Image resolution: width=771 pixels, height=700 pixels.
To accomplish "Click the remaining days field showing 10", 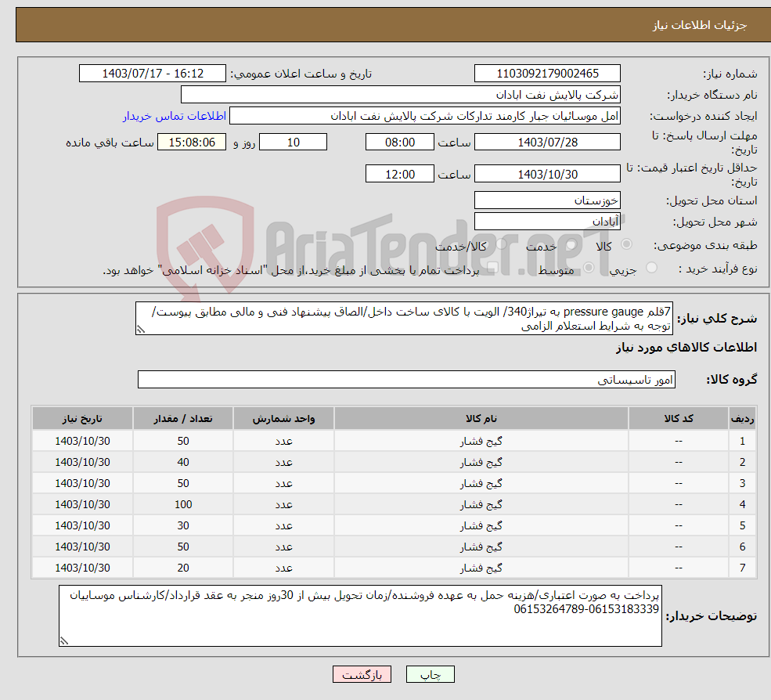I will (x=293, y=143).
